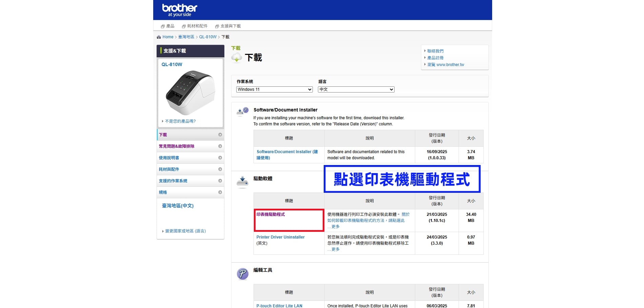Screen dimensions: 644x308
Task: Expand 更多 in Printer Driver Uninstaller description
Action: pyautogui.click(x=335, y=249)
